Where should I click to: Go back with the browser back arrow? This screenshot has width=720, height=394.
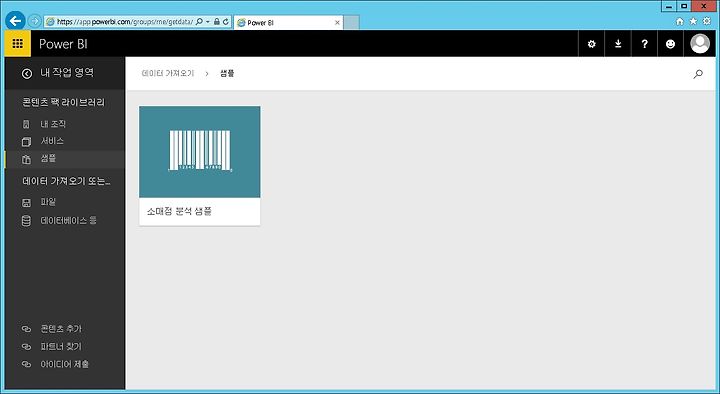coord(15,21)
